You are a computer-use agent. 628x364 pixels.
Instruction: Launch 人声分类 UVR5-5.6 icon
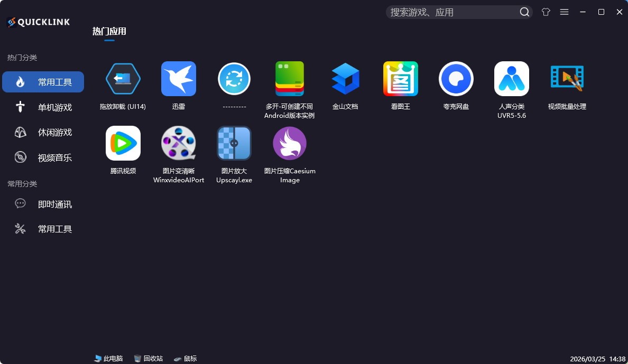click(512, 79)
